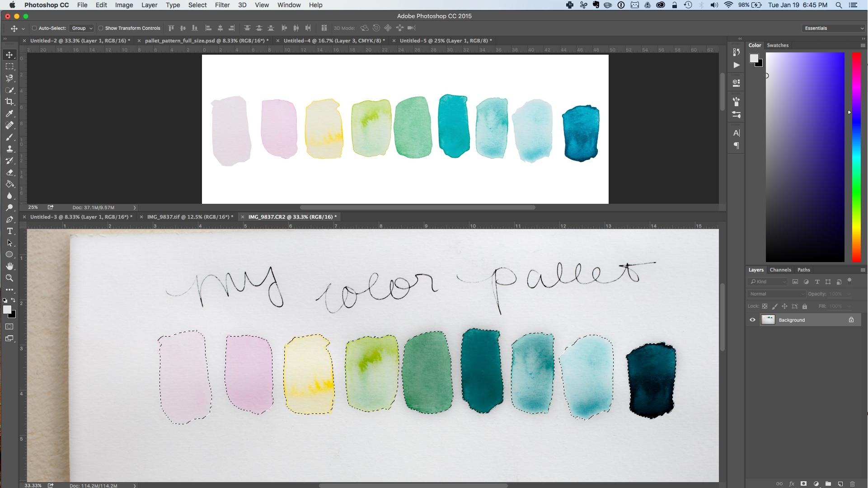Enable the Auto-Select checkbox
This screenshot has width=868, height=488.
[x=34, y=28]
